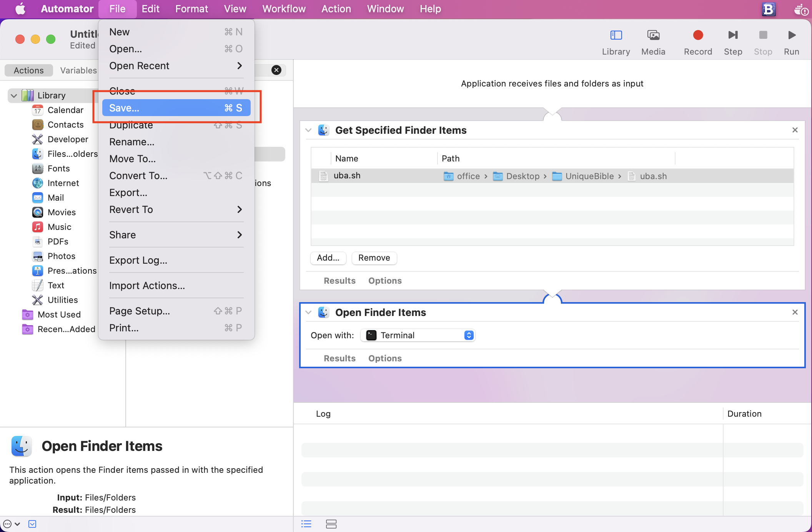Open the ellipsis options menu at bottom left
The image size is (812, 532).
click(11, 524)
